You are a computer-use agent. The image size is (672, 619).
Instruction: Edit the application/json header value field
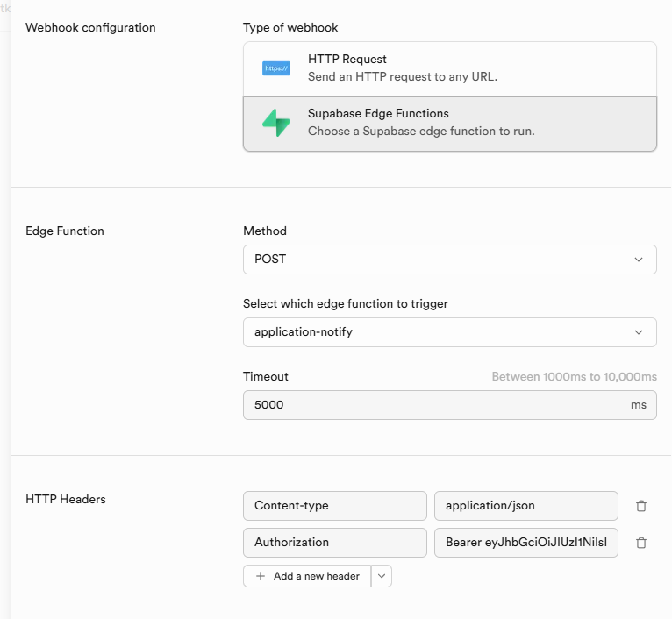(525, 505)
